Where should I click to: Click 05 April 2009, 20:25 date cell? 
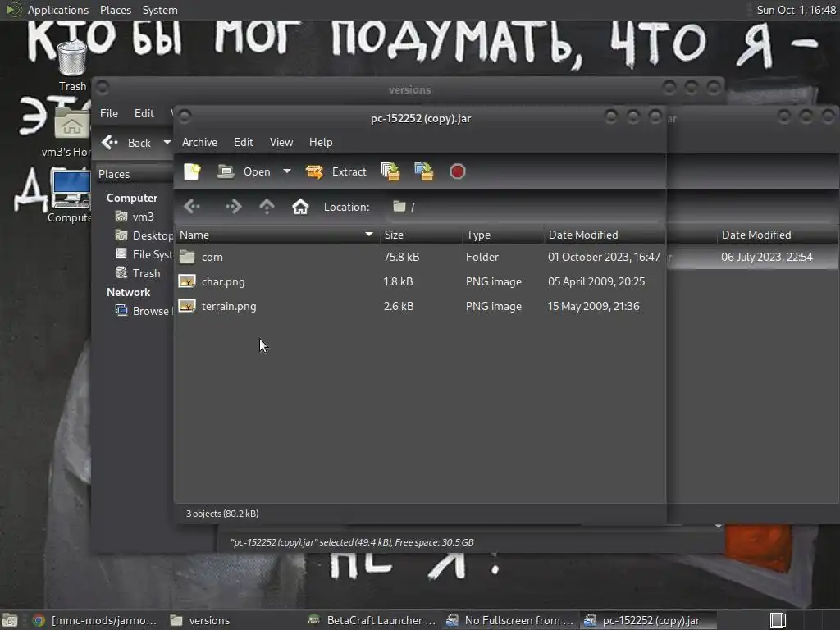click(596, 282)
